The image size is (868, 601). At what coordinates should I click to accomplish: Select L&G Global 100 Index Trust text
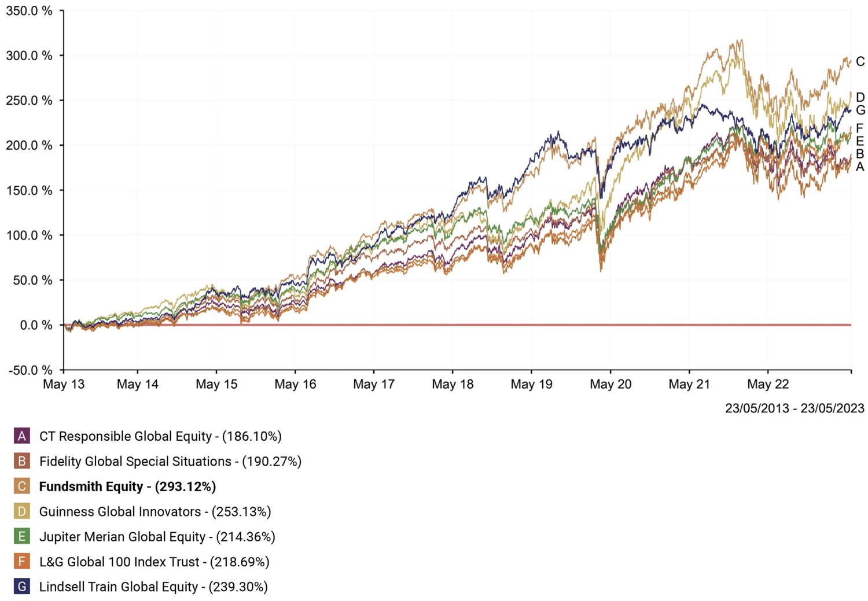pos(154,562)
